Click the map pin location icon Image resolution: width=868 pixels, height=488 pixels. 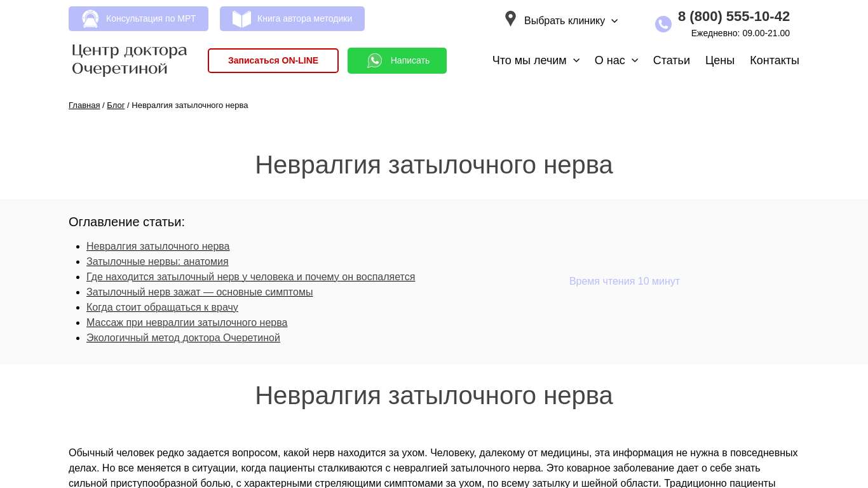[510, 19]
